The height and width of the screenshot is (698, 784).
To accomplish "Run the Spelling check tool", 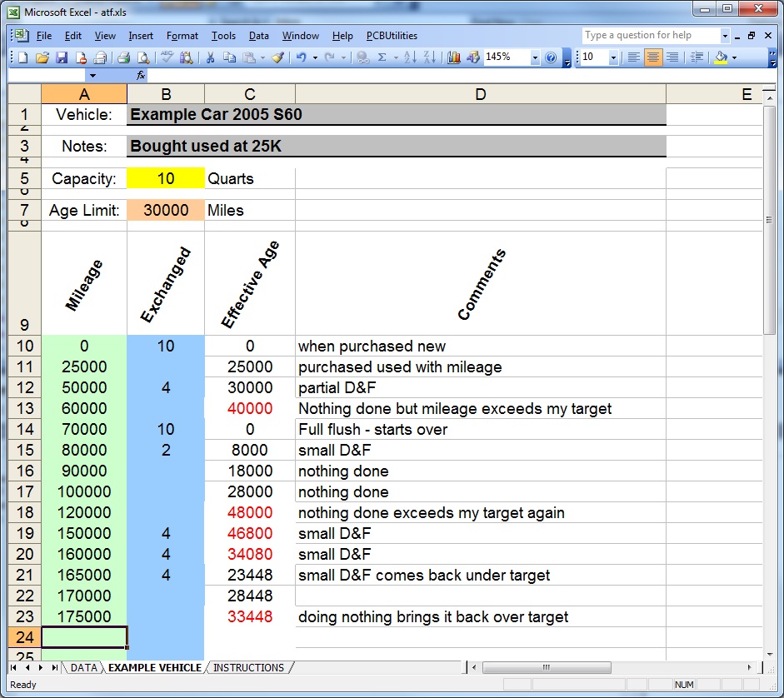I will [x=167, y=57].
